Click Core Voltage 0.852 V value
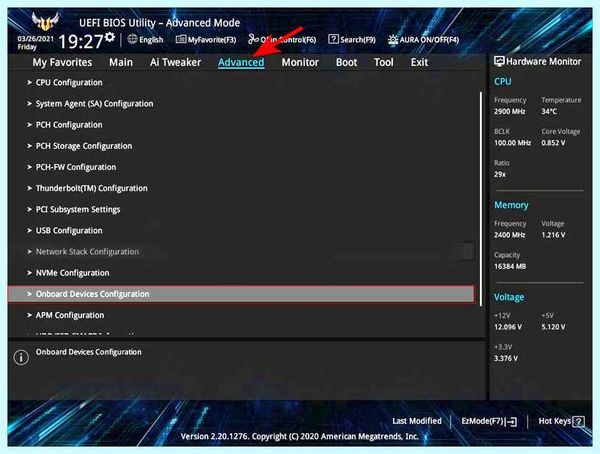This screenshot has width=600, height=454. tap(553, 143)
